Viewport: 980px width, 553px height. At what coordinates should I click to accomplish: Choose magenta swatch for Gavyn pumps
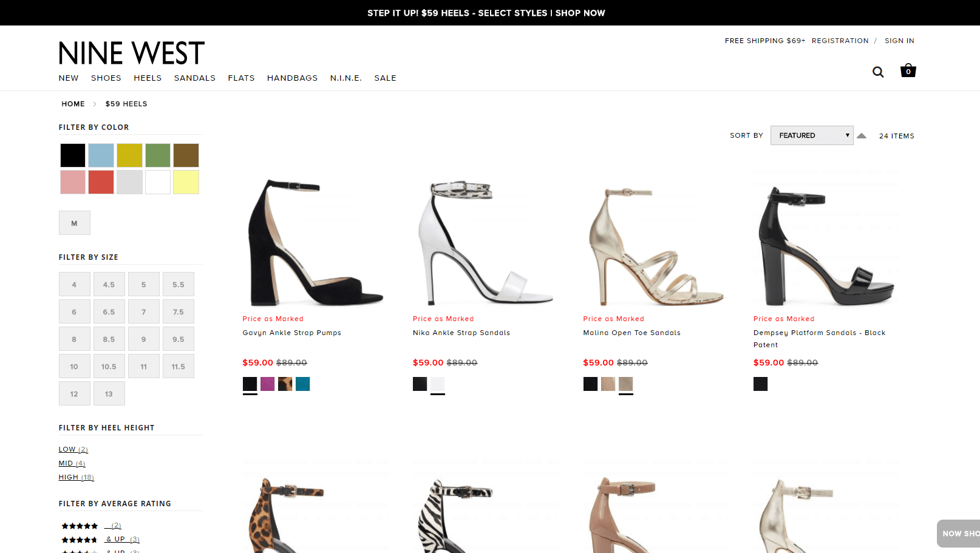coord(268,384)
